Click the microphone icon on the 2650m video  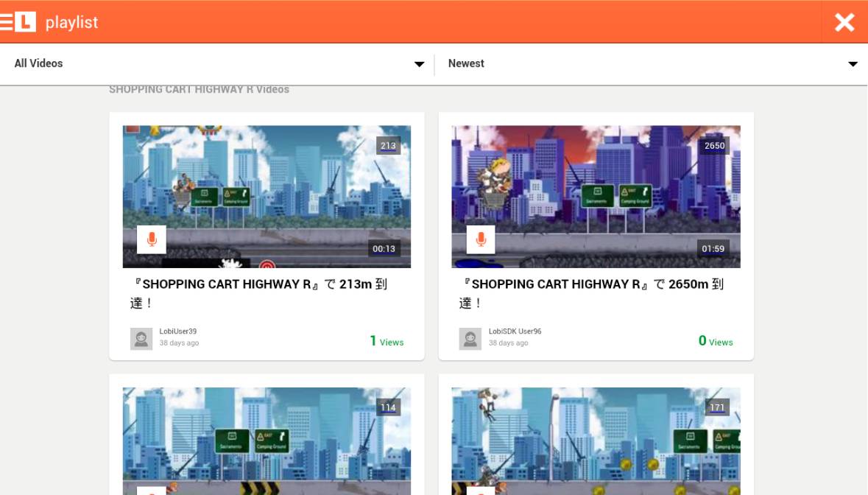click(x=481, y=239)
